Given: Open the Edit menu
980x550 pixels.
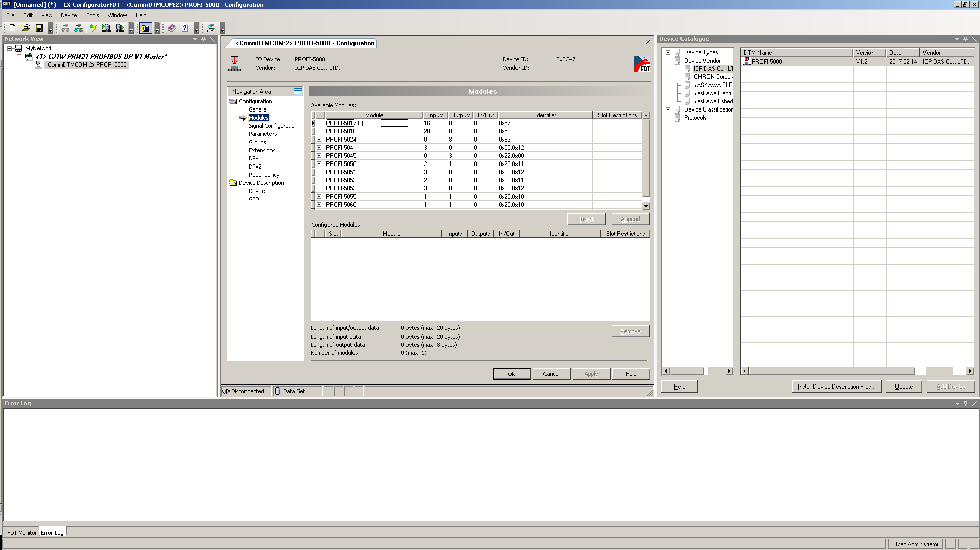Looking at the screenshot, I should (28, 15).
